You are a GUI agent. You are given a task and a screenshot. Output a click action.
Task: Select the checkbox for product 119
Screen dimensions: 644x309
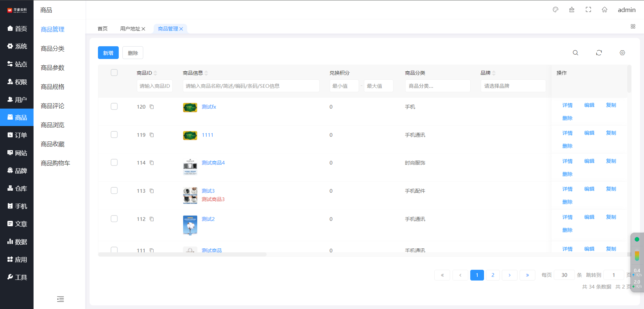pos(114,135)
